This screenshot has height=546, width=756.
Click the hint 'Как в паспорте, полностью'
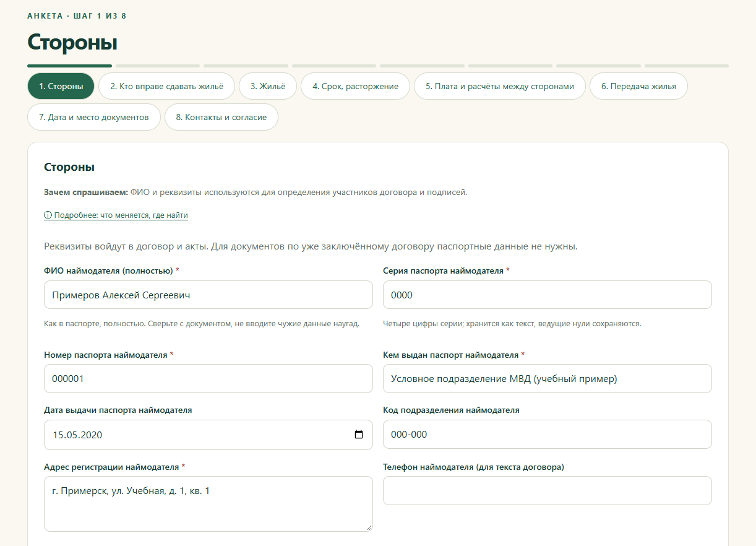point(202,323)
